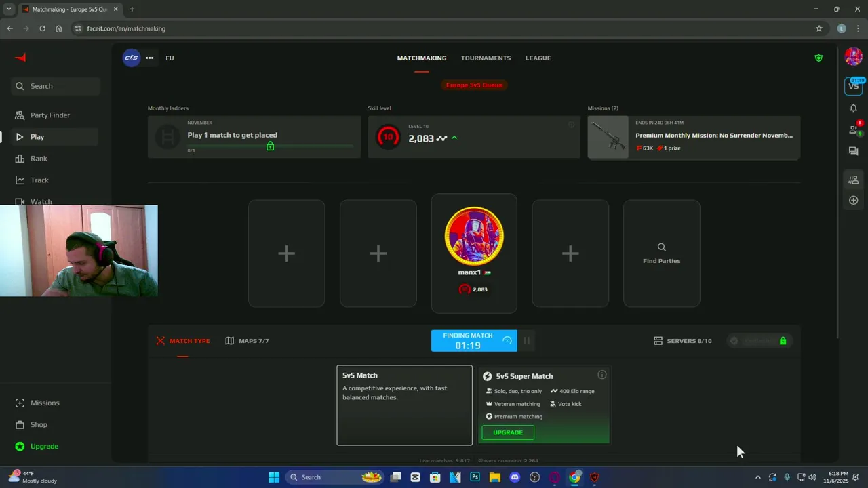Screen dimensions: 868x488
Task: Open manx1 player avatar
Action: point(474,236)
